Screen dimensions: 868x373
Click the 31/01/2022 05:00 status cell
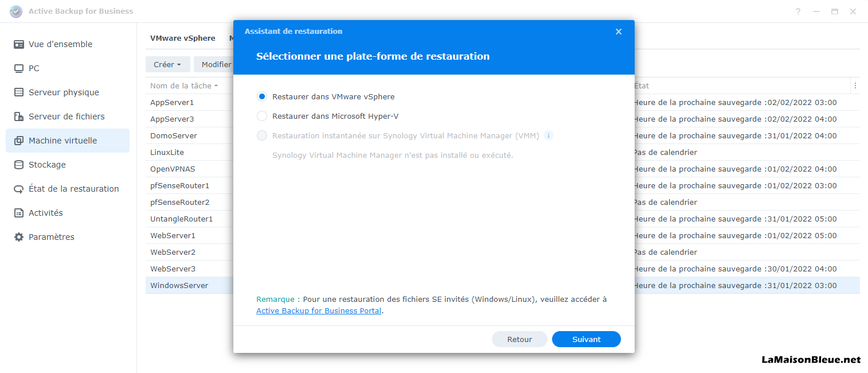click(x=735, y=219)
